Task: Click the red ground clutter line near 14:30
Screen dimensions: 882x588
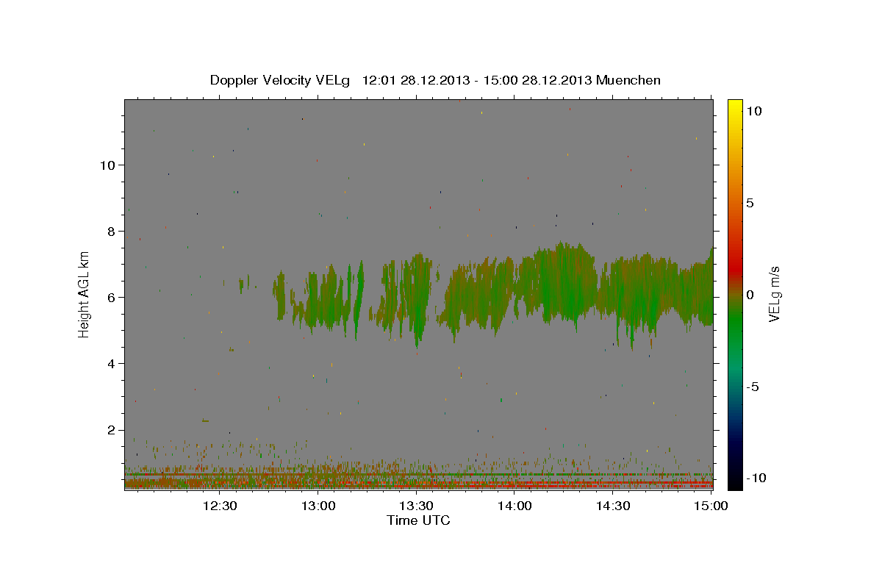Action: [613, 486]
